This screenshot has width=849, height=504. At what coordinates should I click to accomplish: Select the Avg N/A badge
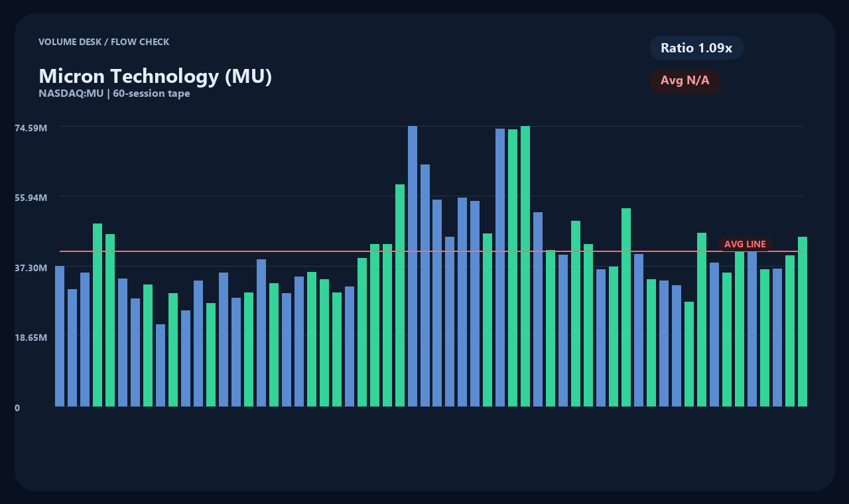pos(685,81)
